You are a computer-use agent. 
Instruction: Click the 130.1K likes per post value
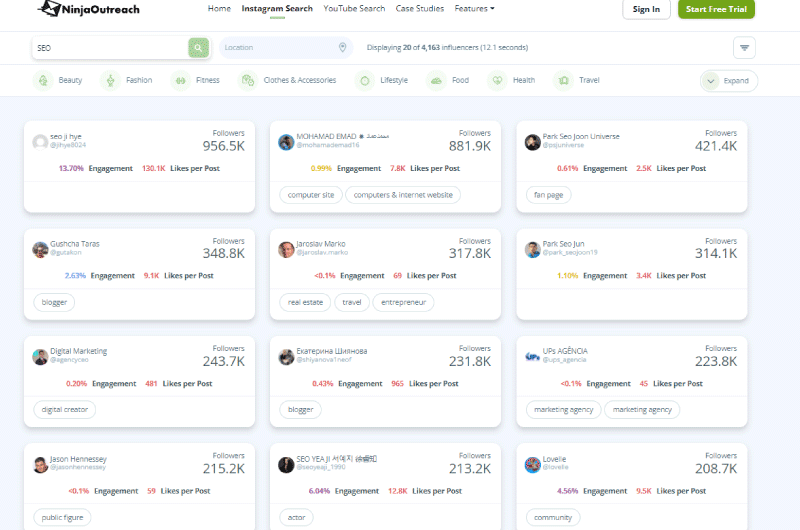(x=154, y=168)
